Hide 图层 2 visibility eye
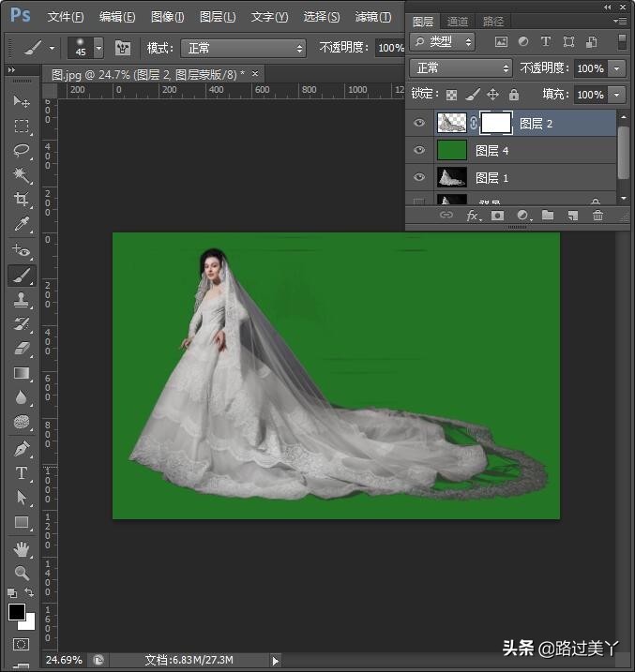The width and height of the screenshot is (635, 672). click(x=419, y=123)
